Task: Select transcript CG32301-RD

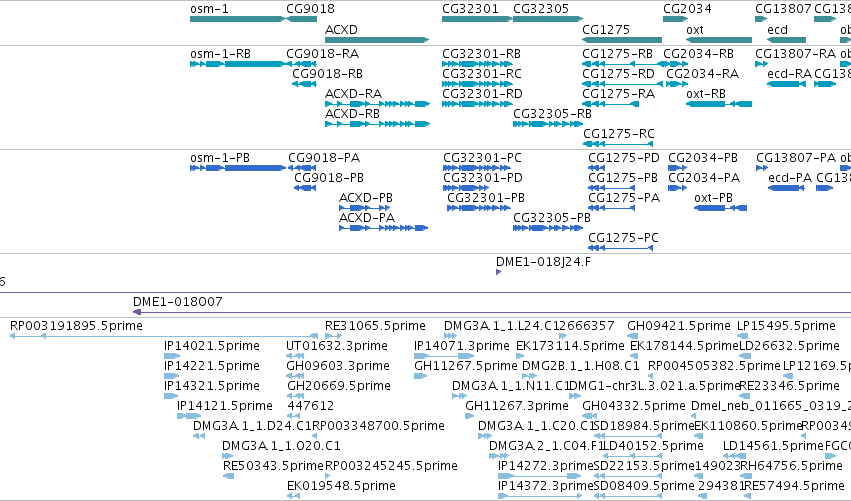Action: pyautogui.click(x=477, y=104)
